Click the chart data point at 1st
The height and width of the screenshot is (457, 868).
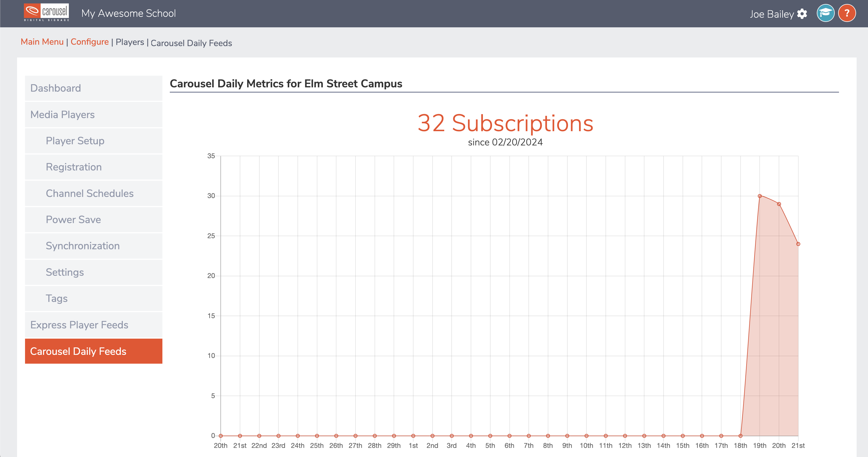point(413,436)
